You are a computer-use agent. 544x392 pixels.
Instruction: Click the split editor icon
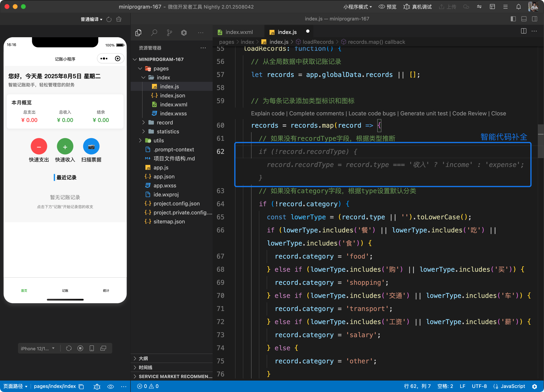(x=524, y=31)
